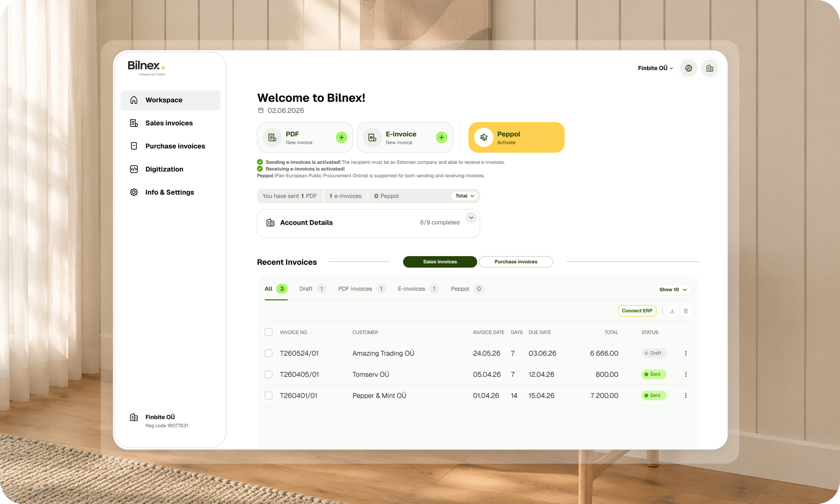
Task: Open row menu for invoice T260405/01
Action: pos(685,374)
